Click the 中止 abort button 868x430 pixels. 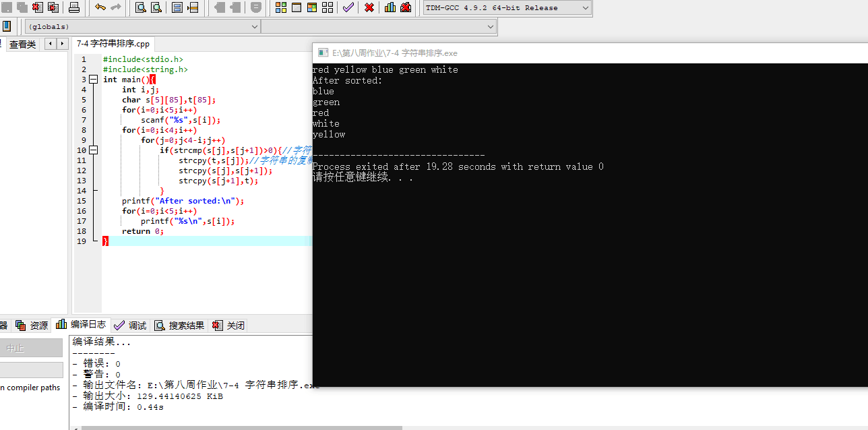click(31, 348)
